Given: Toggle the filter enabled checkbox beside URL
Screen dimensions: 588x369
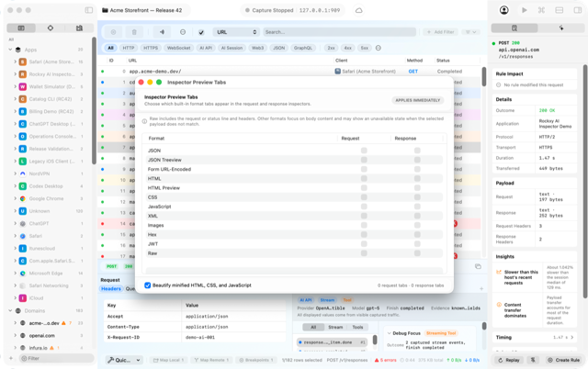Looking at the screenshot, I should point(201,32).
